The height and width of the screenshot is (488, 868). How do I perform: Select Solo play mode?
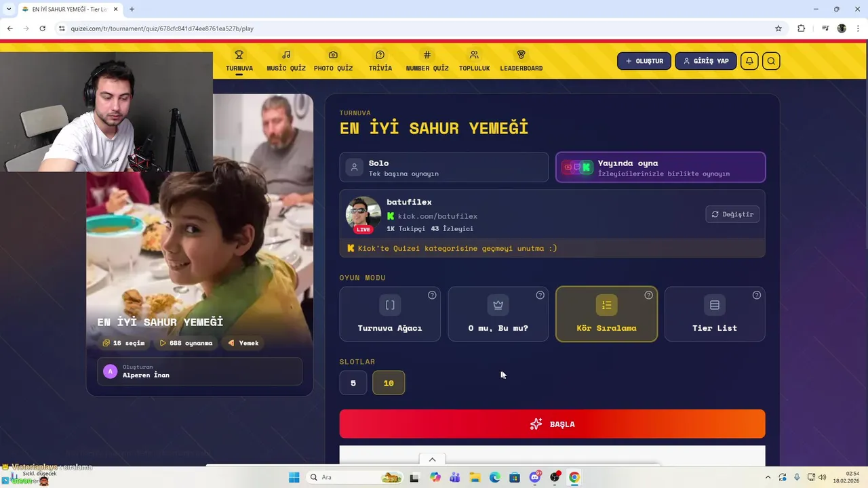tap(444, 167)
